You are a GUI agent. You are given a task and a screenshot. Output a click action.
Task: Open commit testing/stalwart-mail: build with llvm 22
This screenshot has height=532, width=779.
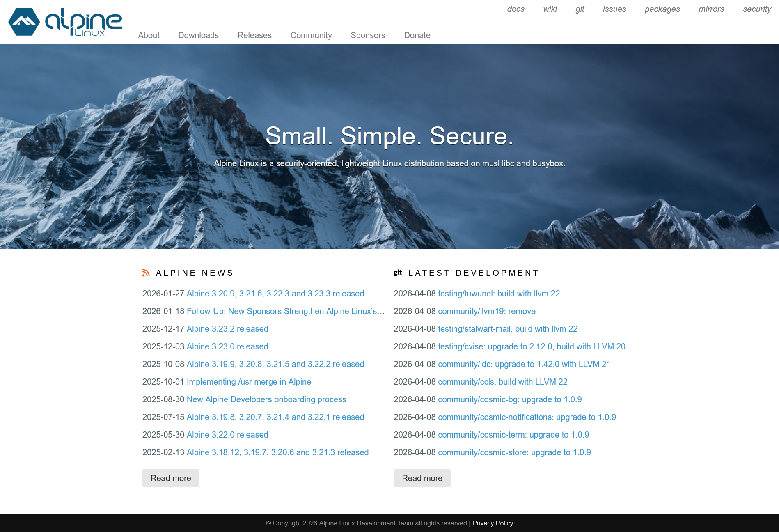(x=508, y=329)
